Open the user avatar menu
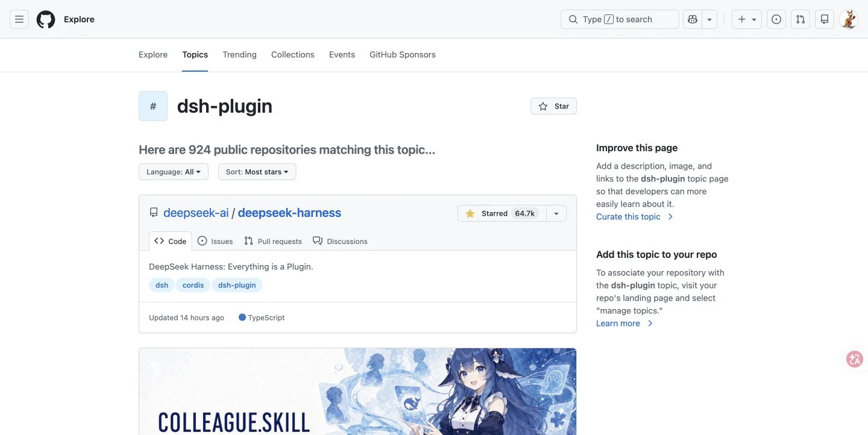The image size is (868, 435). pos(849,19)
